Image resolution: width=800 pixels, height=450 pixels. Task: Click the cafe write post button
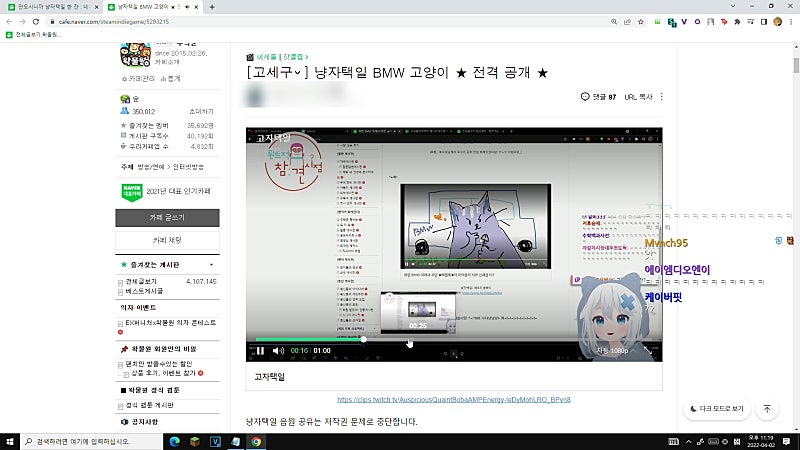167,217
